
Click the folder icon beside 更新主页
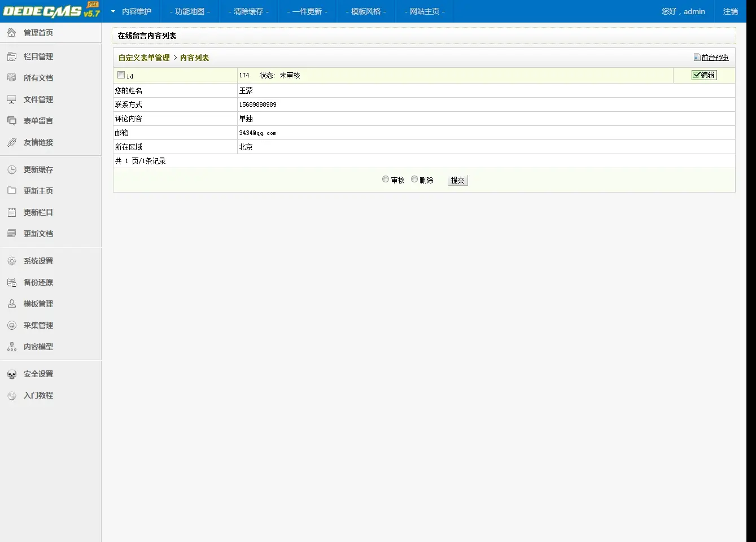(x=12, y=191)
